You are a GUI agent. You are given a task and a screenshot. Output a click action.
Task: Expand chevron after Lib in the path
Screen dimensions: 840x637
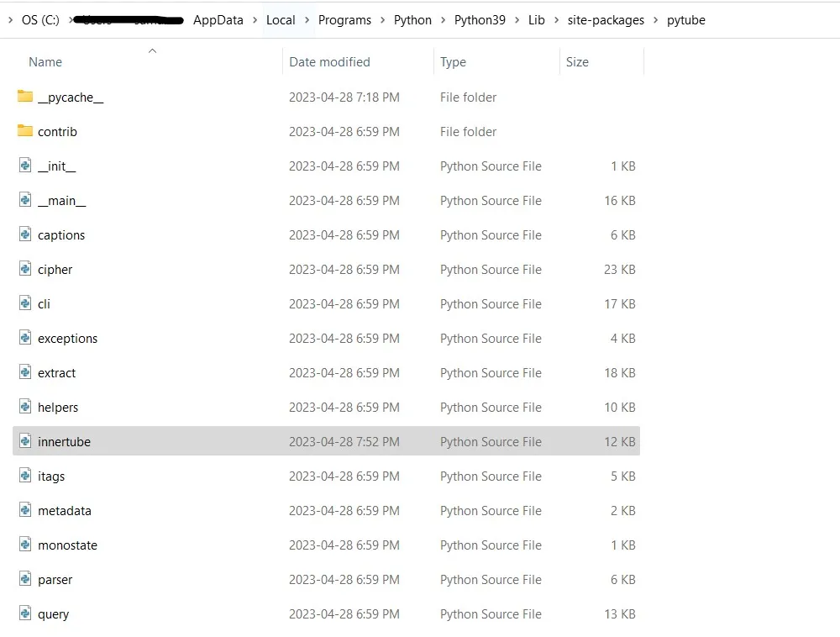pos(557,20)
